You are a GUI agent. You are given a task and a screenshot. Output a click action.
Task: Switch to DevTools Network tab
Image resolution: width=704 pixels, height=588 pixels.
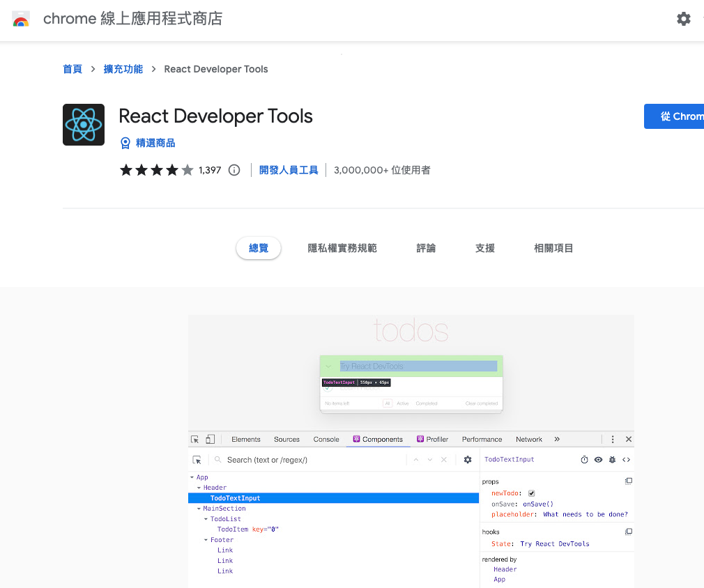[529, 440]
